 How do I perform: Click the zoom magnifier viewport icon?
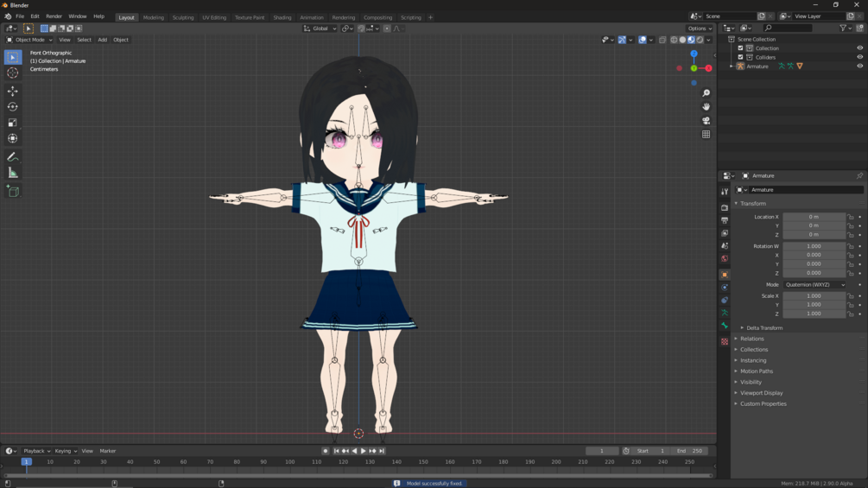pos(706,93)
